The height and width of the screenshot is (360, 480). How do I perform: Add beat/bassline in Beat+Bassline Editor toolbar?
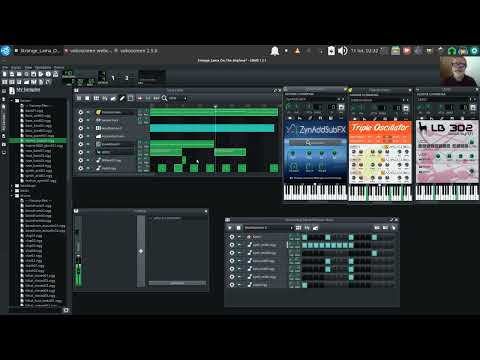click(x=298, y=228)
